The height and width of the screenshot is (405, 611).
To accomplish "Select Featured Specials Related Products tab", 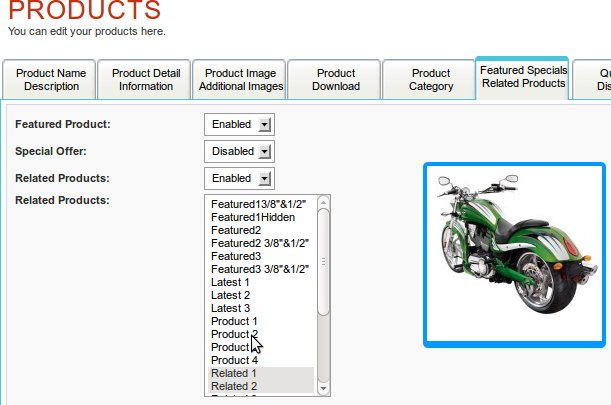I will (523, 77).
